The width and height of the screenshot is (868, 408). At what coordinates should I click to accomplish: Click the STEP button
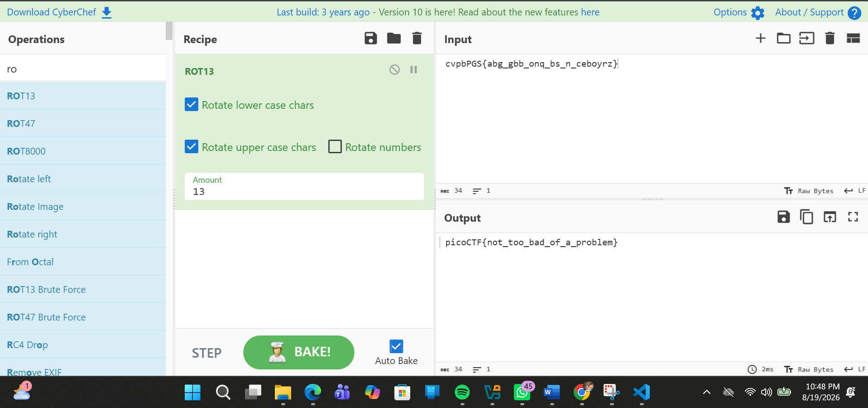click(x=206, y=353)
